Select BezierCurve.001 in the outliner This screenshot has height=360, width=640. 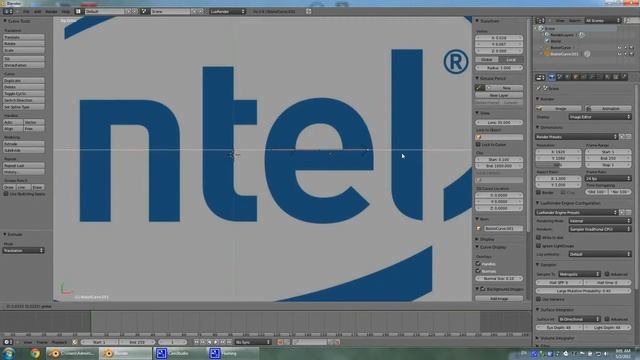pyautogui.click(x=564, y=53)
